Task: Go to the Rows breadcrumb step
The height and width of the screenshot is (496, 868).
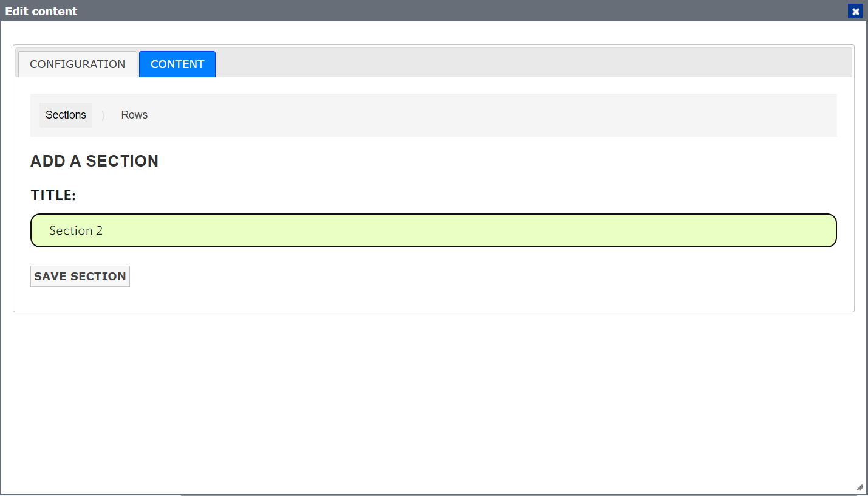Action: [x=134, y=115]
